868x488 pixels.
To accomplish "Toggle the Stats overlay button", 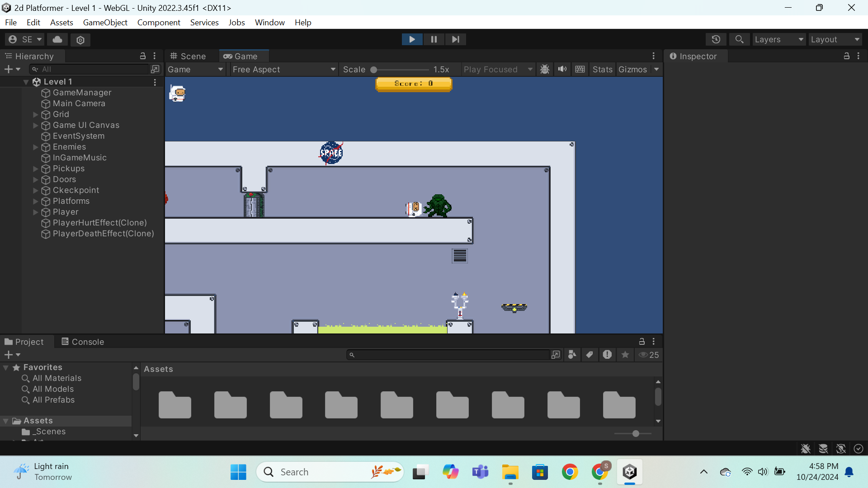I will [602, 69].
